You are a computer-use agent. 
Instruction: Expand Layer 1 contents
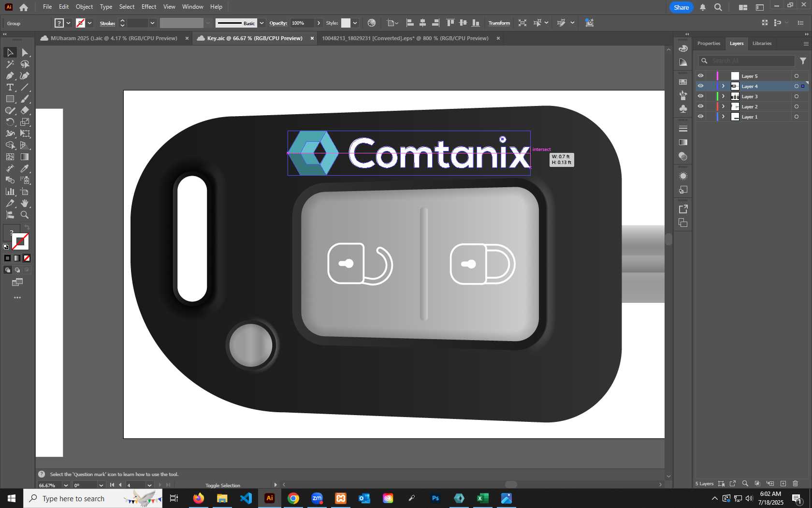[x=724, y=117]
